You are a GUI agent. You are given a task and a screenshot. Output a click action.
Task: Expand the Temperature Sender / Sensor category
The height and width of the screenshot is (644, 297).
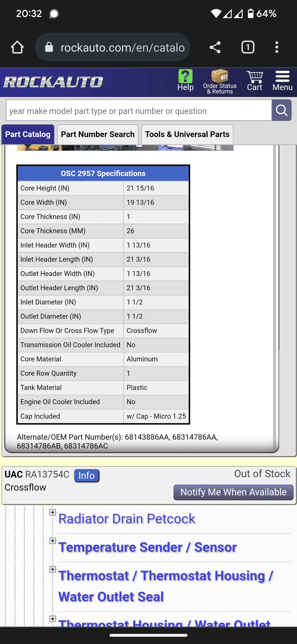[x=53, y=541]
